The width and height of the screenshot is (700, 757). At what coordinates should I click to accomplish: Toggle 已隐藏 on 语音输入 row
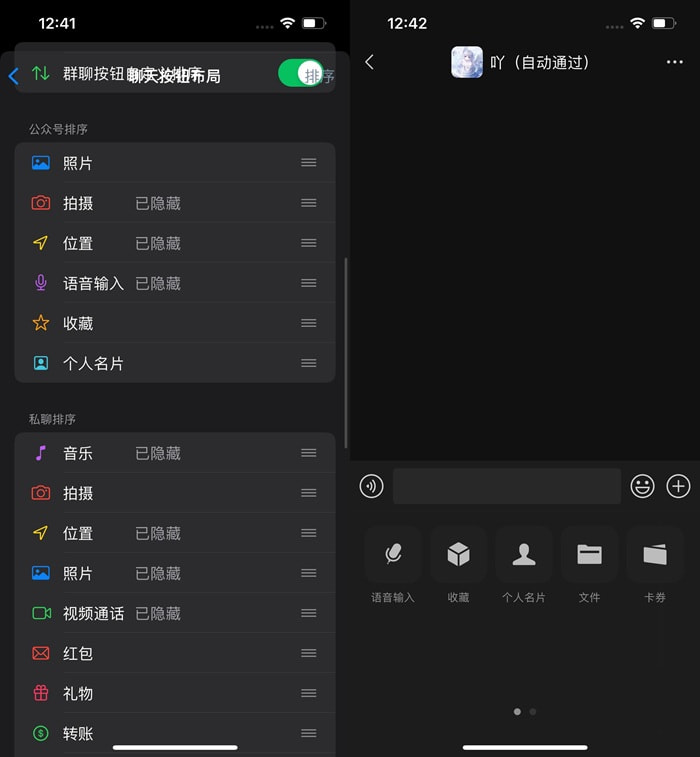158,283
